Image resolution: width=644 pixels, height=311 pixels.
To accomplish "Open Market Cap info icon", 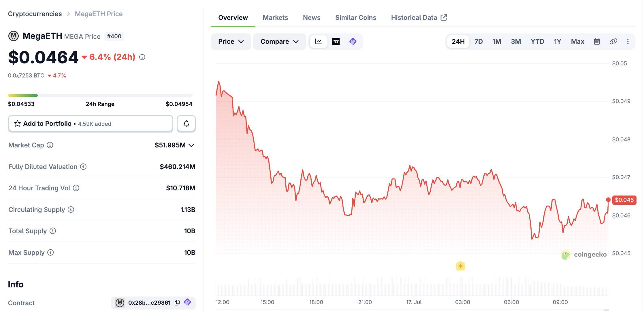I will tap(50, 145).
